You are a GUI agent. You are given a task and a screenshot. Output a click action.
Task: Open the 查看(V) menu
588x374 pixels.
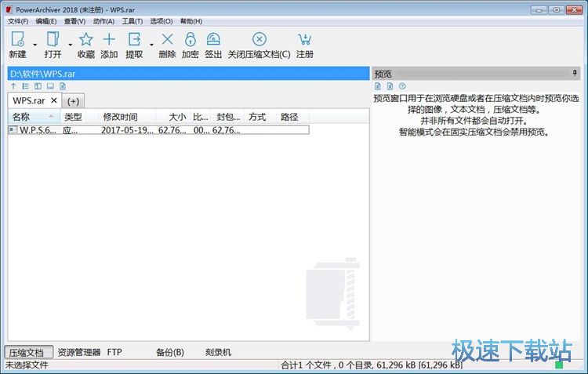[x=74, y=21]
